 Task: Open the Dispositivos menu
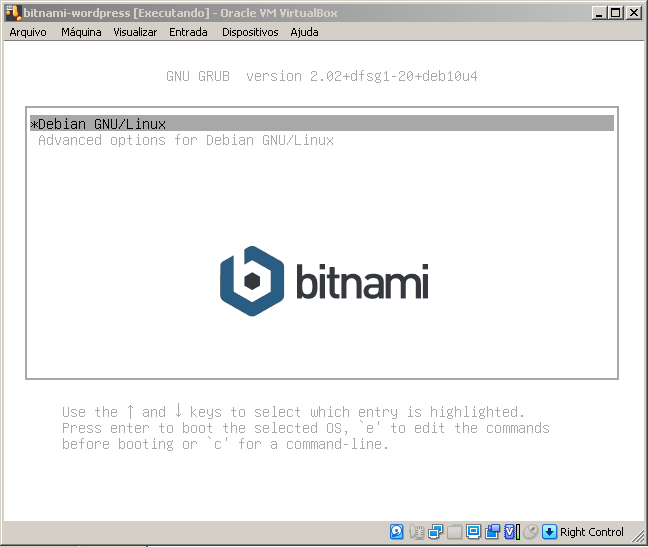click(x=250, y=32)
